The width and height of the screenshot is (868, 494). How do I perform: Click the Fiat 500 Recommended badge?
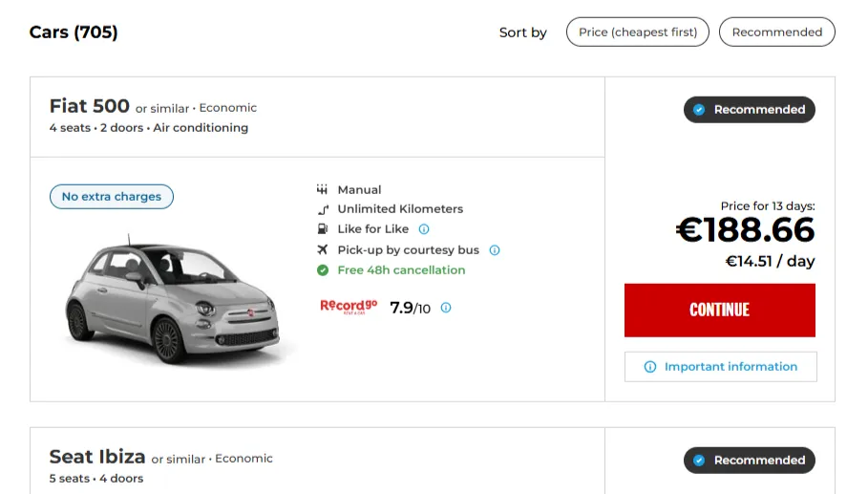pyautogui.click(x=750, y=110)
